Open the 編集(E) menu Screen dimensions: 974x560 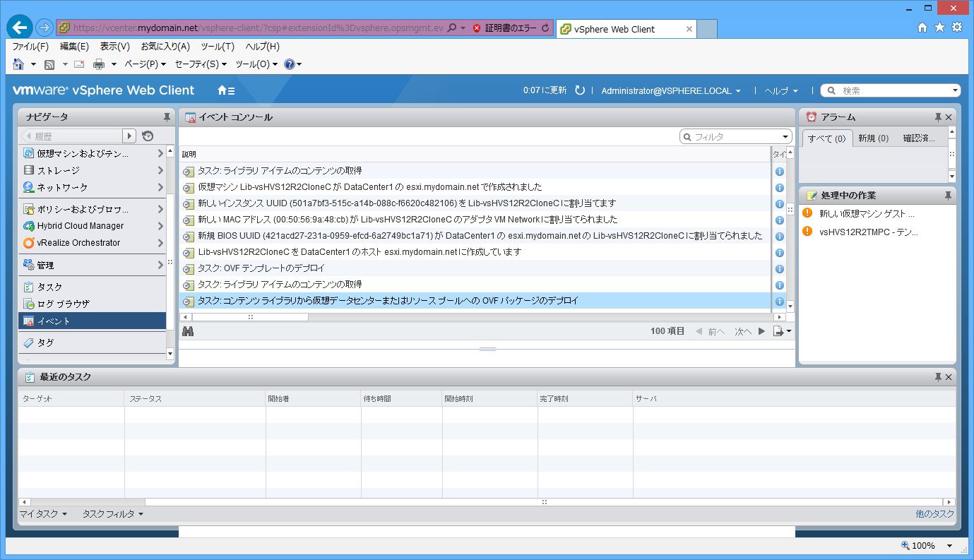[x=74, y=47]
